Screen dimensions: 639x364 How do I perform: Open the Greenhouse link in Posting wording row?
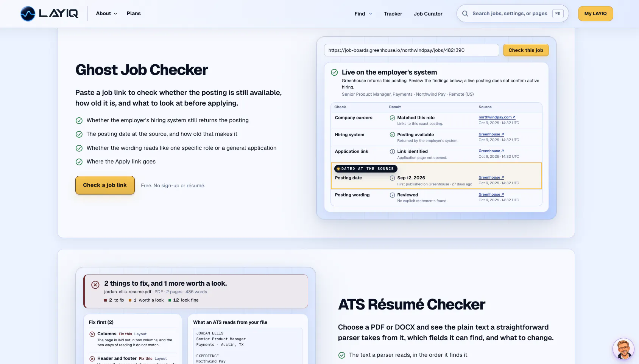pos(491,194)
